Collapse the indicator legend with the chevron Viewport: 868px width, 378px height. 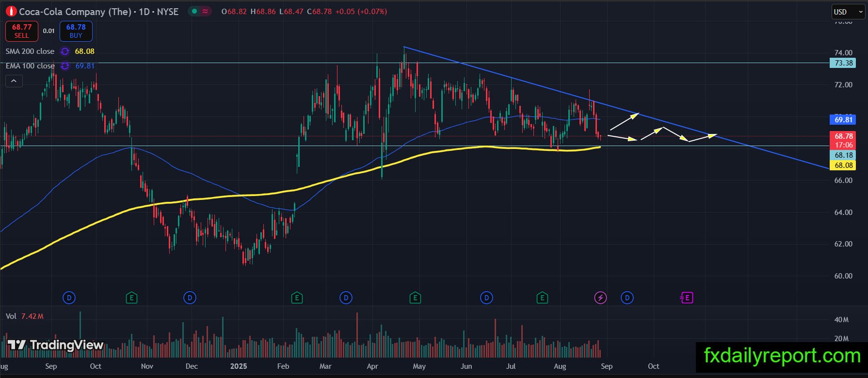(x=14, y=81)
